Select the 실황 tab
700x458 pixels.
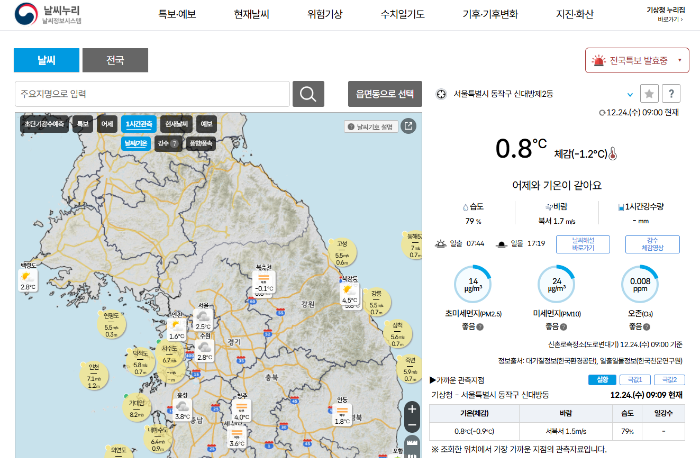tap(602, 379)
